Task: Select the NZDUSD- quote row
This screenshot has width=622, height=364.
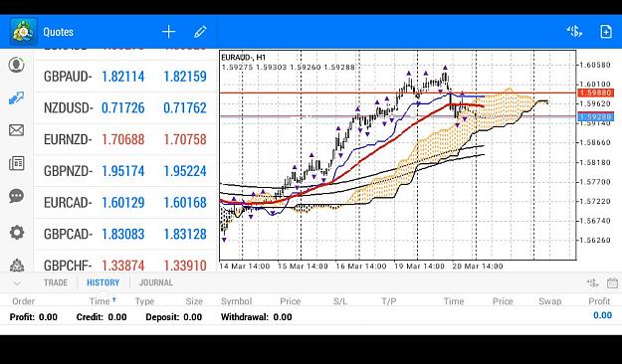Action: point(125,107)
